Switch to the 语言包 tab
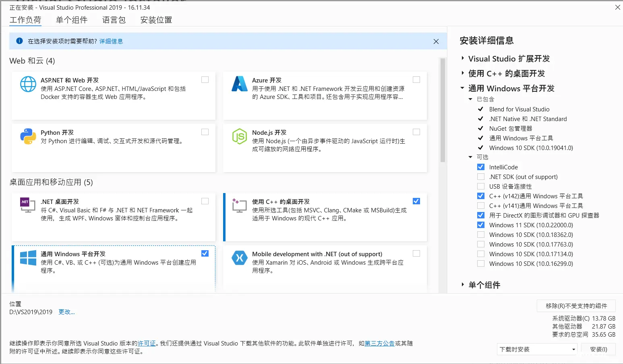The width and height of the screenshot is (623, 364). [114, 20]
